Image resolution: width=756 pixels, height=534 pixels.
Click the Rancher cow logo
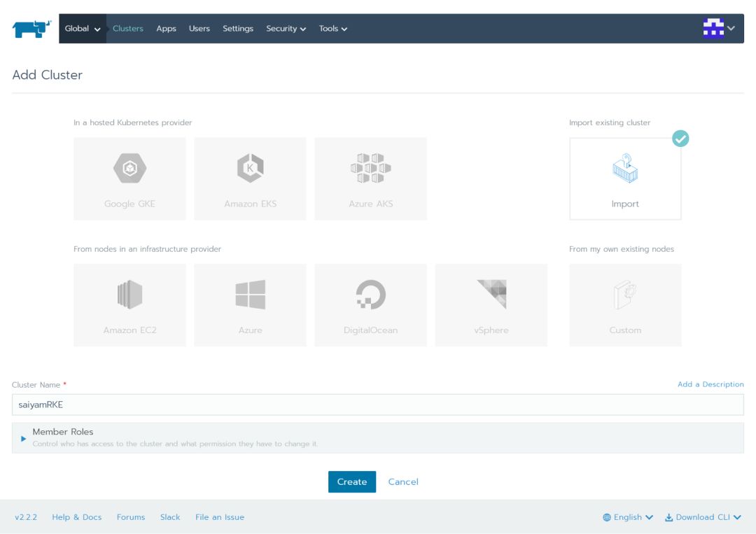tap(31, 29)
